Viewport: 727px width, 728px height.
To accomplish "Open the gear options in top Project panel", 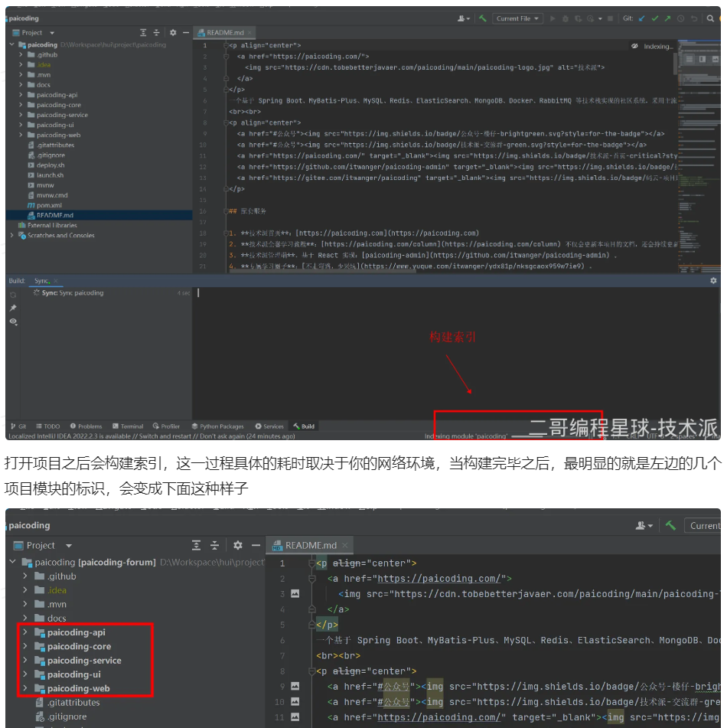I will coord(173,32).
